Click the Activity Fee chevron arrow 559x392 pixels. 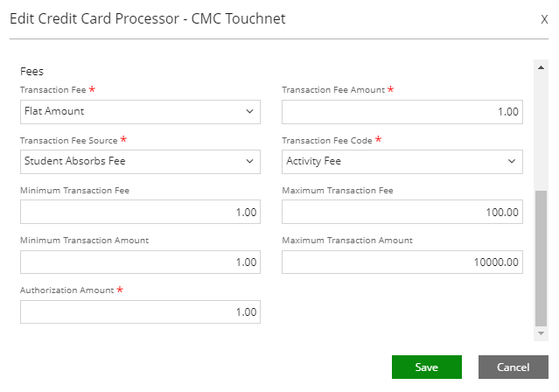[512, 161]
